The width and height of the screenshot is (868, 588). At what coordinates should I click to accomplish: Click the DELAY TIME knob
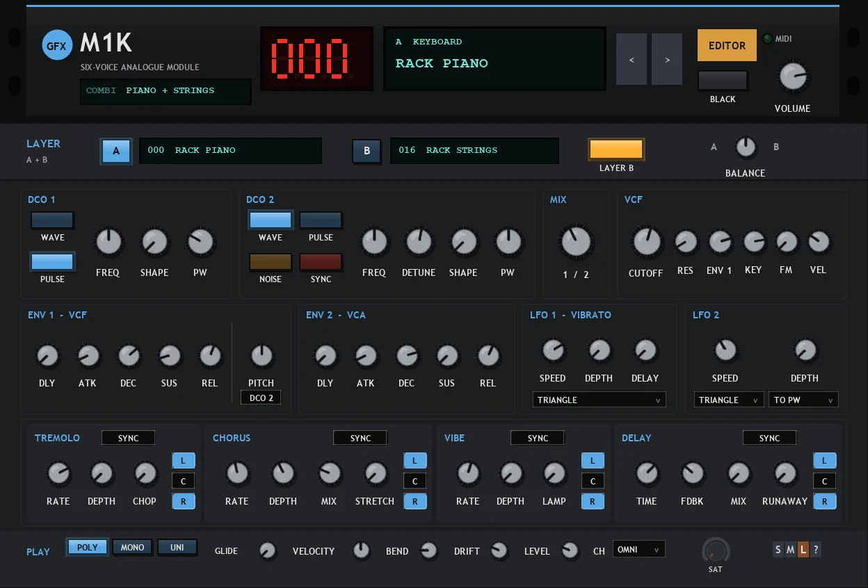click(647, 474)
